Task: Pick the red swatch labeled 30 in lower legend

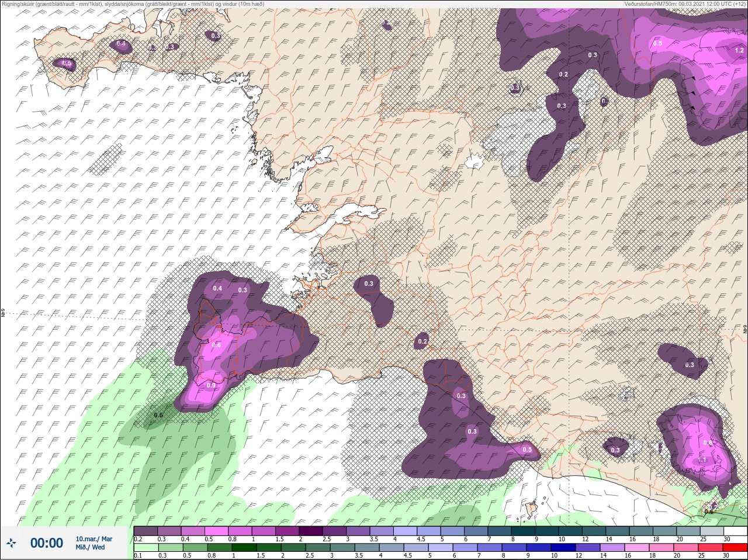Action: point(735,547)
